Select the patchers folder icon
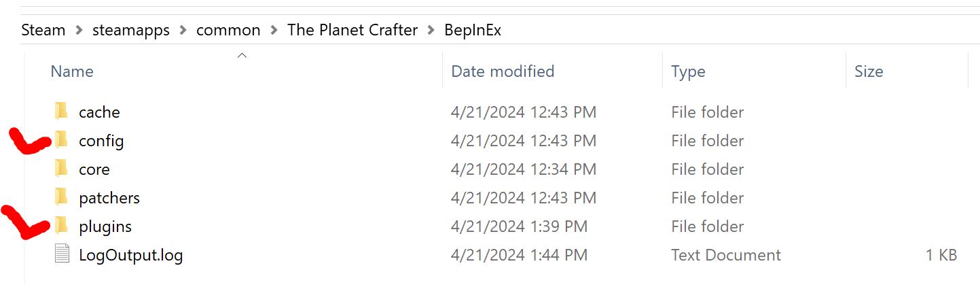Screen dimensions: 980x285 click(62, 197)
